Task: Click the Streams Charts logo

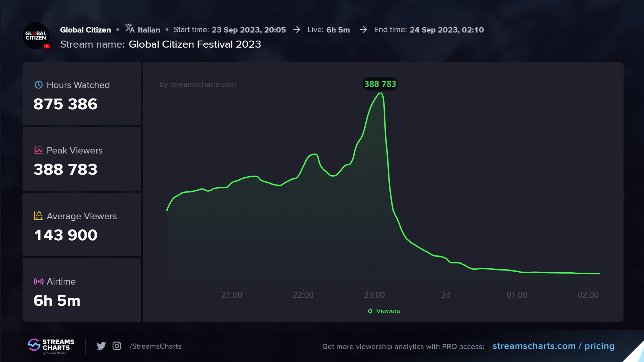Action: [x=51, y=346]
